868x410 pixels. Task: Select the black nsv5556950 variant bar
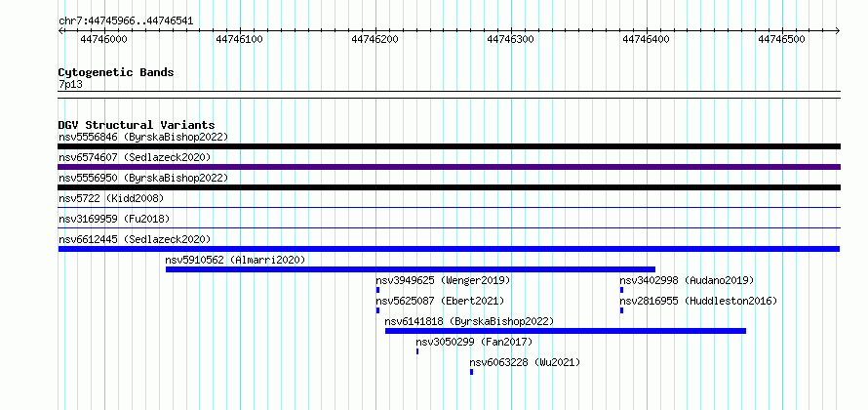click(x=449, y=187)
